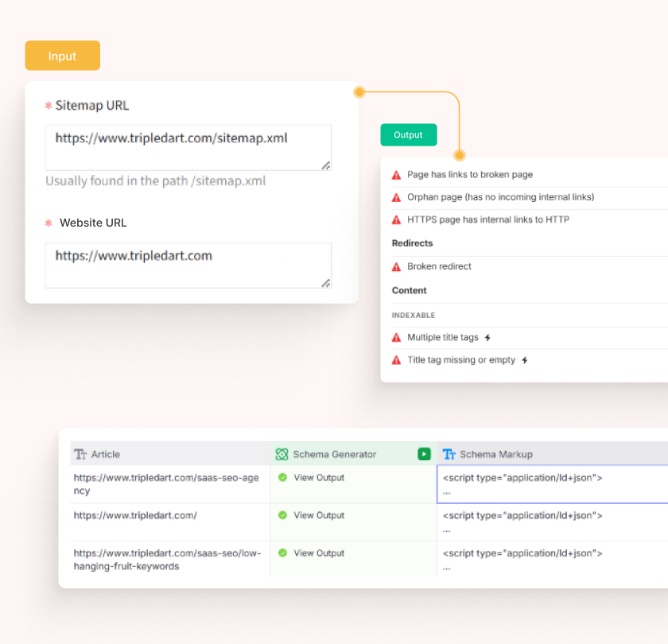Image resolution: width=668 pixels, height=644 pixels.
Task: Select the low-hanging-fruit-keywords article URL cell
Action: (x=170, y=559)
